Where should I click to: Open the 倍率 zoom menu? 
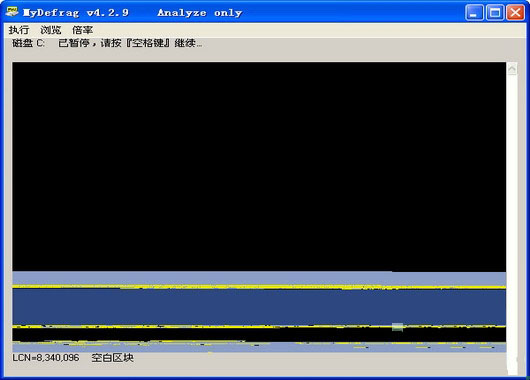pyautogui.click(x=82, y=30)
